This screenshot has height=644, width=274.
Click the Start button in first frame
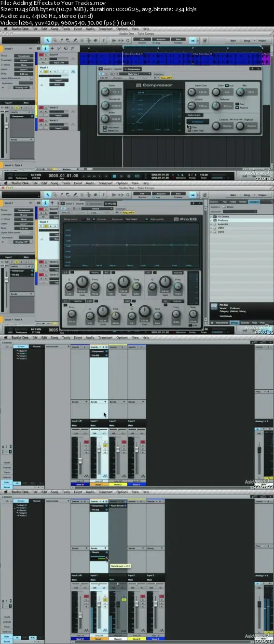[233, 41]
